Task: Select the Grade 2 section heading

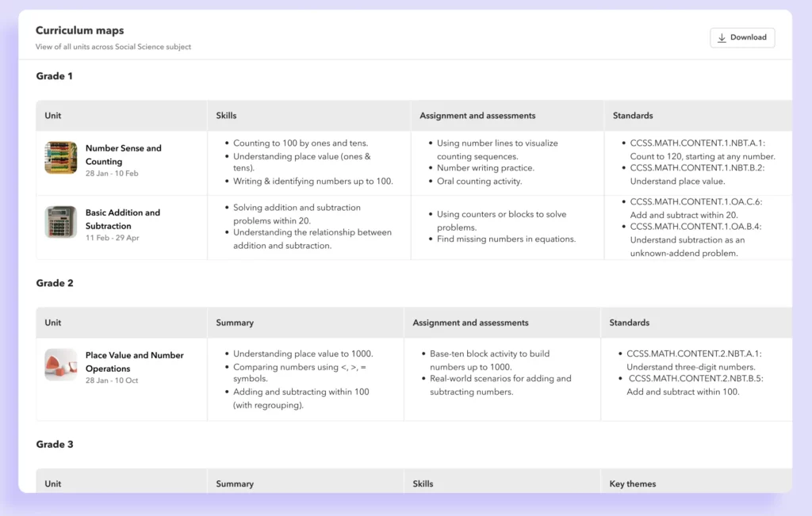Action: pos(54,283)
